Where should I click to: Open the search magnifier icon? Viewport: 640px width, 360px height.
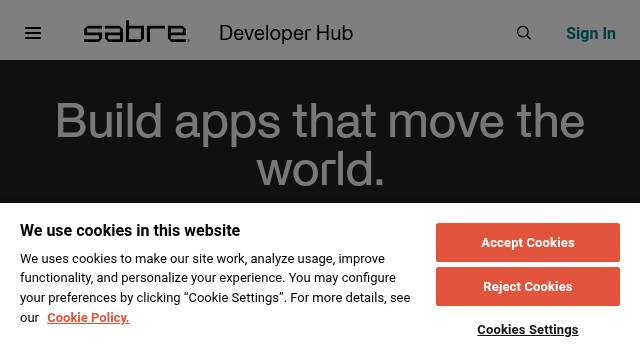point(524,33)
